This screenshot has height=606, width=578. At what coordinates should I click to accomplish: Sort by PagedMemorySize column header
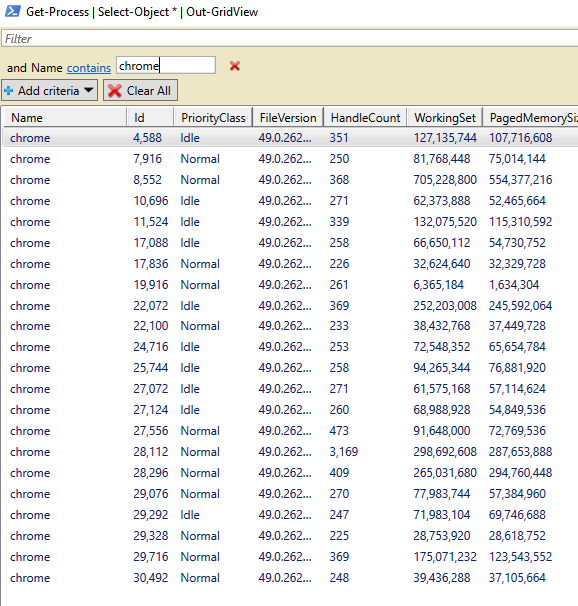coord(530,117)
